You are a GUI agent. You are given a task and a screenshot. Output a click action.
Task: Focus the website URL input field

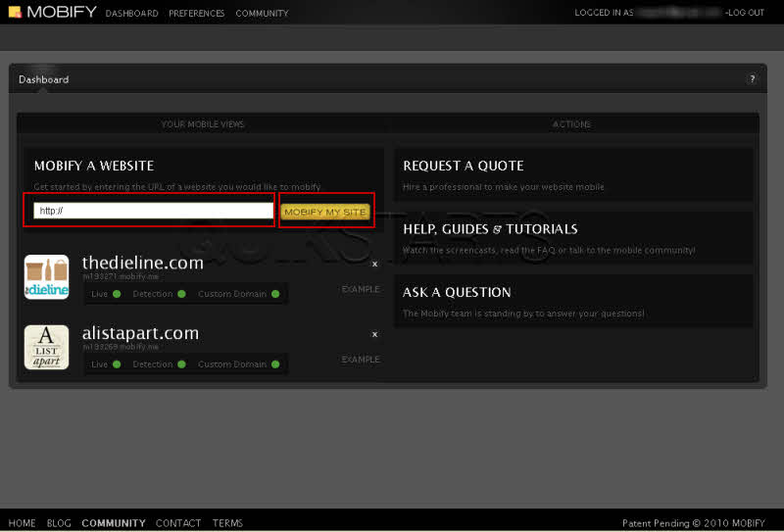(x=153, y=211)
